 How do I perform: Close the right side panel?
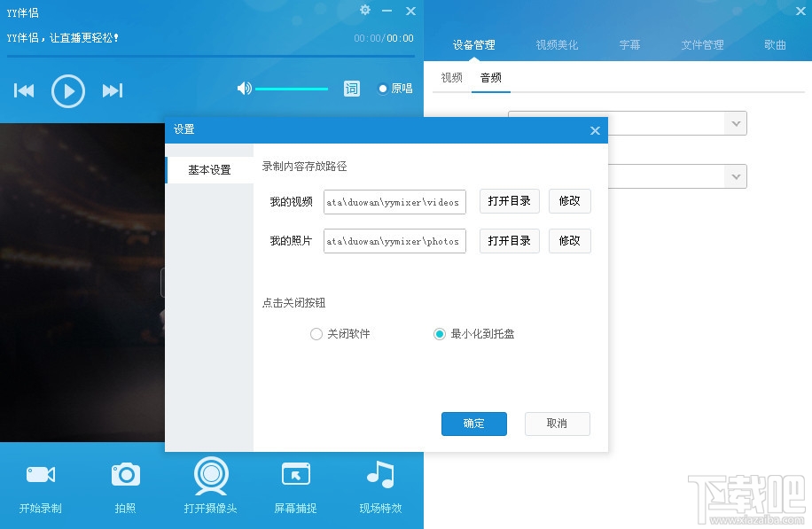click(800, 11)
